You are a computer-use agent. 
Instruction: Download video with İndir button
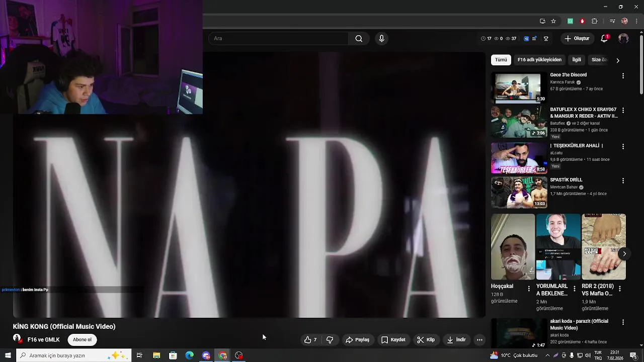point(456,340)
